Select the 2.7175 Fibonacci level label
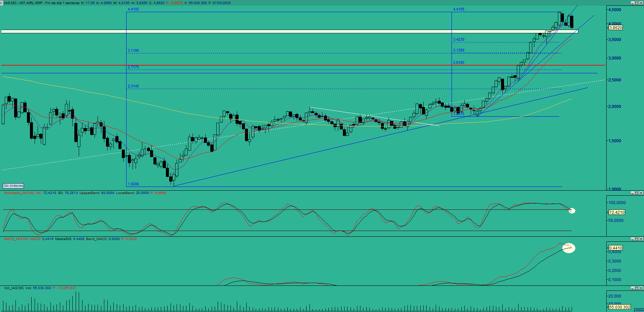The width and height of the screenshot is (644, 312). point(133,67)
